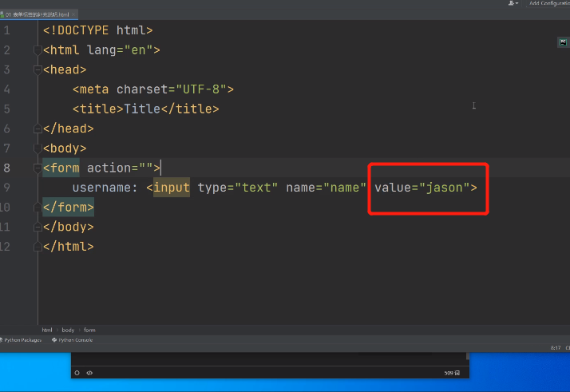Click the PyCharm browser preview icon

click(x=563, y=42)
